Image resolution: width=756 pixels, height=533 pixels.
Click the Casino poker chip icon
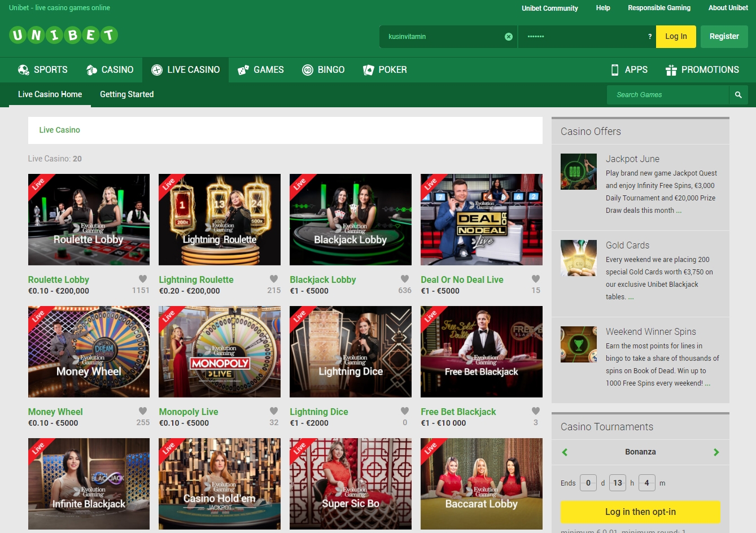pos(91,69)
